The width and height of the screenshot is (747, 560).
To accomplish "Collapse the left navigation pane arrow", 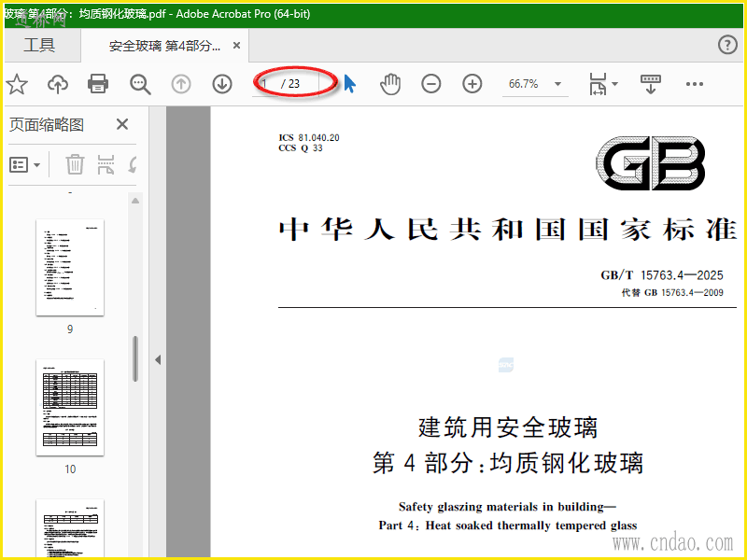I will pyautogui.click(x=158, y=360).
